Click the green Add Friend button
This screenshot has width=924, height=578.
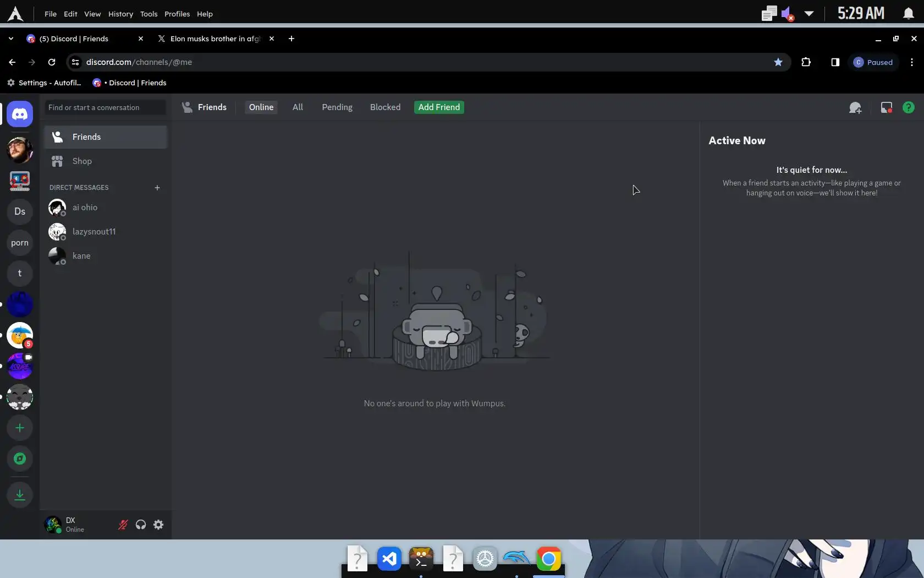(439, 107)
